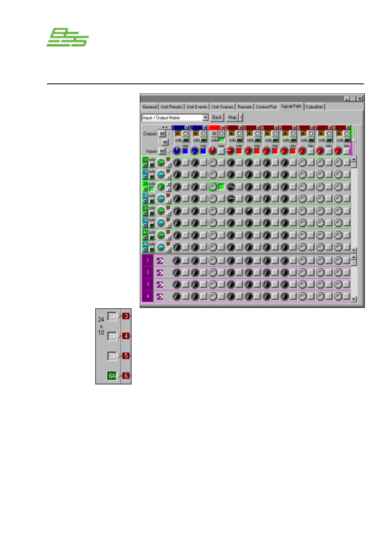Click the green input level knob on row 1A

click(161, 162)
